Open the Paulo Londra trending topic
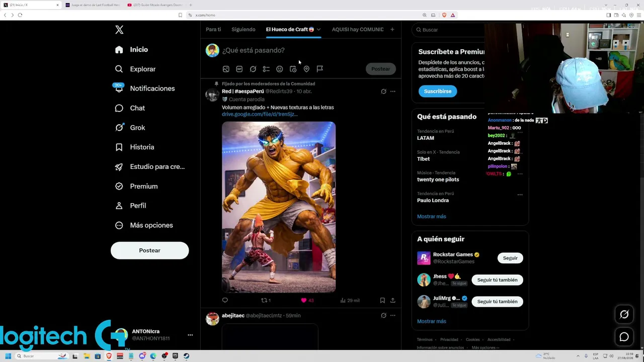The width and height of the screenshot is (644, 362). (433, 201)
